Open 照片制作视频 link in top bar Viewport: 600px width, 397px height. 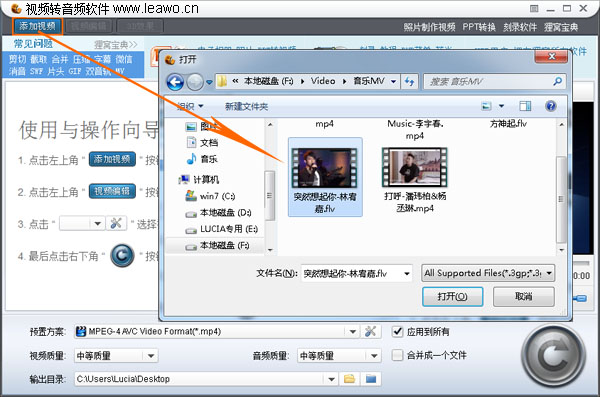(x=429, y=27)
